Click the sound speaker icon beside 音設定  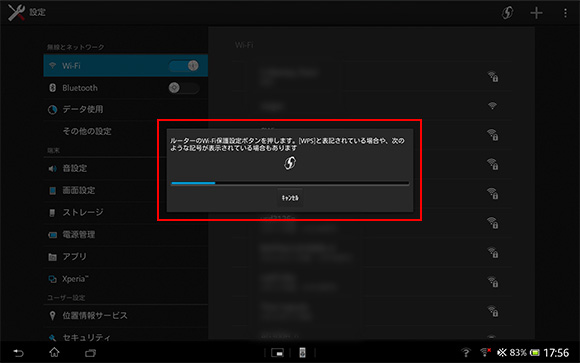click(53, 169)
